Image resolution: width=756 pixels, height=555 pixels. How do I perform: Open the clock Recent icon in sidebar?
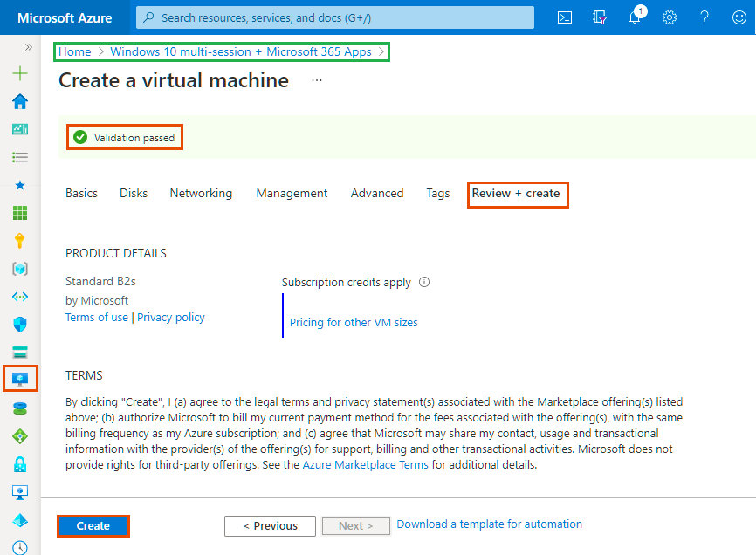[20, 548]
